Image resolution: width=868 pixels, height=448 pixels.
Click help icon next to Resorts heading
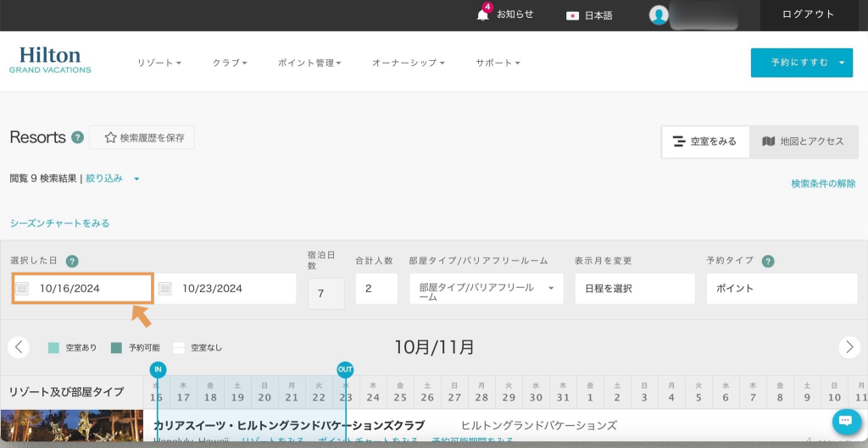pos(78,137)
